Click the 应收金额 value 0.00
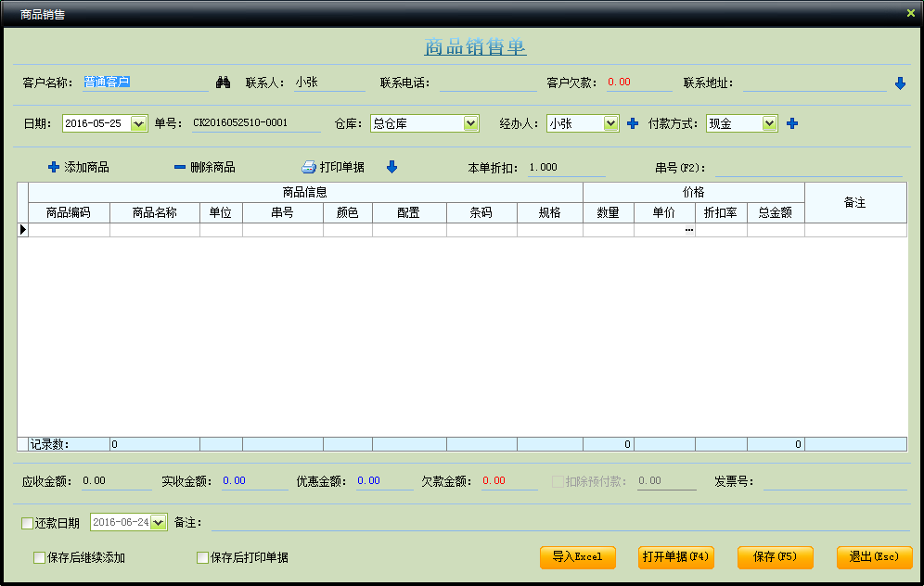 pos(95,480)
